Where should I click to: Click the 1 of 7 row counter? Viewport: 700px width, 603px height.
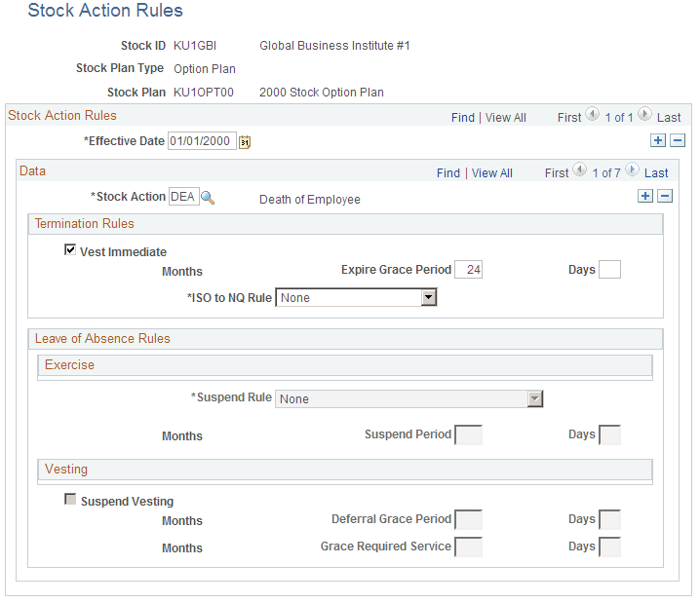click(606, 173)
